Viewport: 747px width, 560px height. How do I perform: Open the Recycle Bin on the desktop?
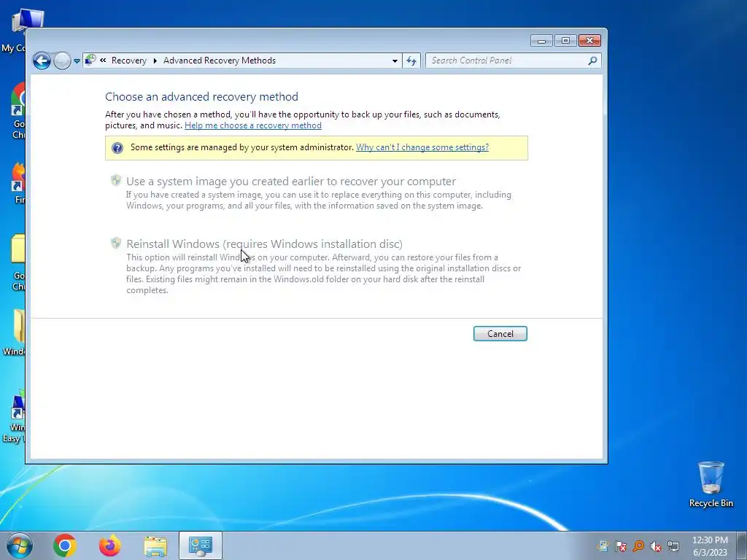tap(711, 484)
